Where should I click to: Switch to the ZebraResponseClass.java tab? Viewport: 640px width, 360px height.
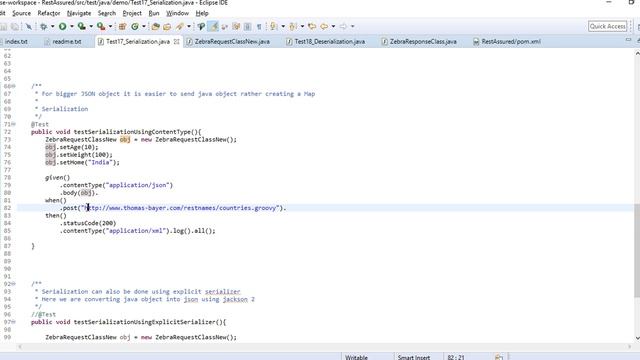point(419,42)
